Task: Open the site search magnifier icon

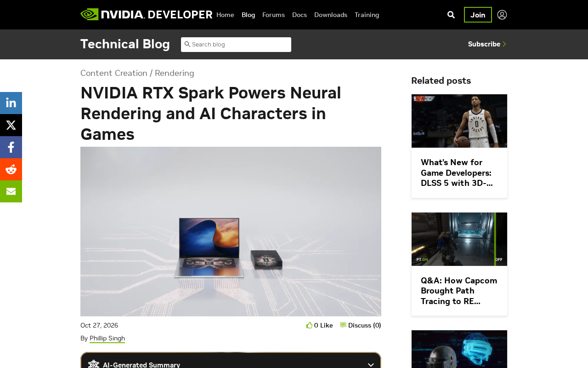Action: (451, 15)
